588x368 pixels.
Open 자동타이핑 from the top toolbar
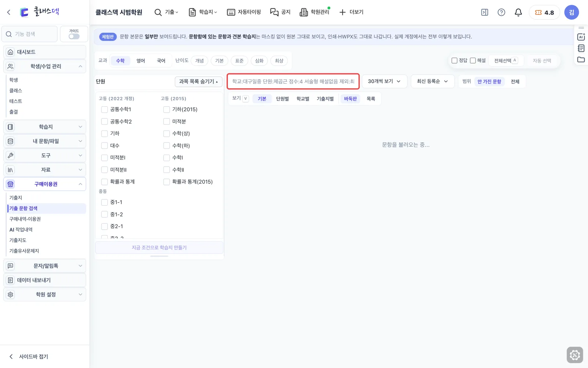(x=244, y=12)
